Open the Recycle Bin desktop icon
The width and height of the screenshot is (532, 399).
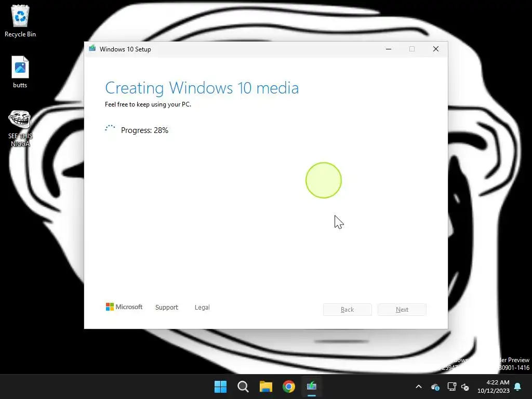tap(20, 21)
